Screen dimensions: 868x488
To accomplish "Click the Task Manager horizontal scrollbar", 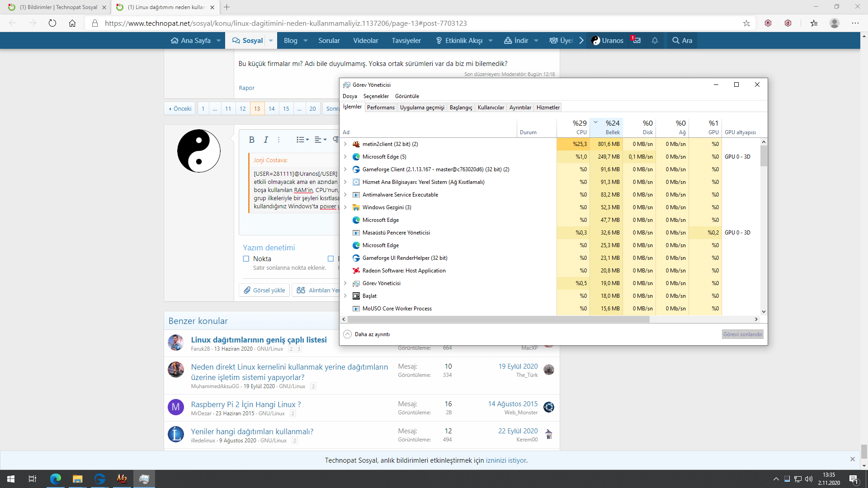I will point(497,319).
